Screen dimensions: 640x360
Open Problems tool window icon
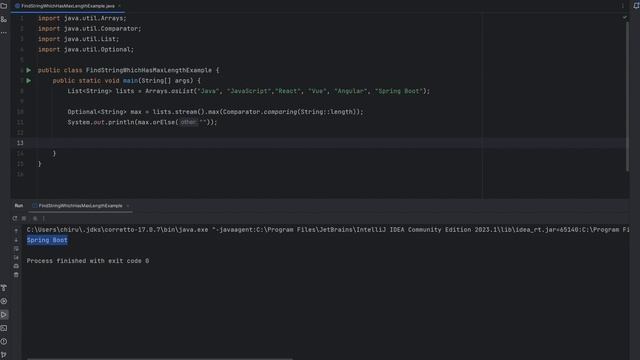(x=4, y=342)
